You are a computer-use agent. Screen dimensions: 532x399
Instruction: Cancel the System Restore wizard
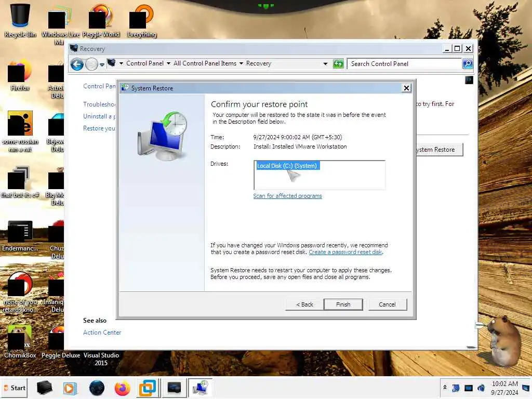tap(387, 304)
